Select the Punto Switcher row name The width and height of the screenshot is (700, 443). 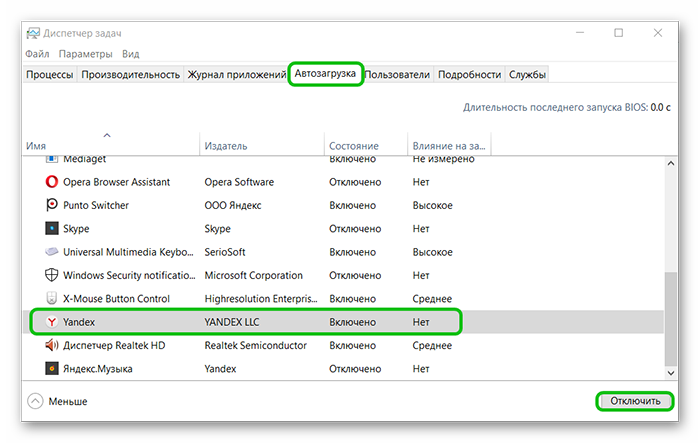[96, 205]
